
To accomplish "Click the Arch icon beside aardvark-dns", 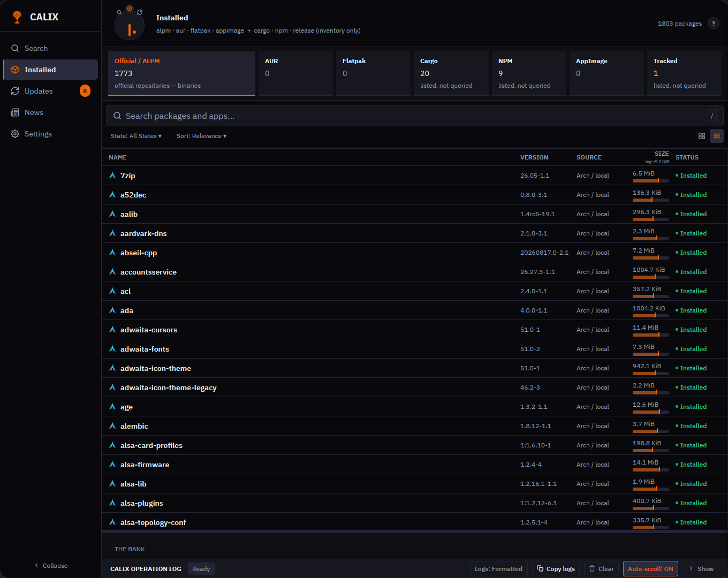I will point(112,233).
